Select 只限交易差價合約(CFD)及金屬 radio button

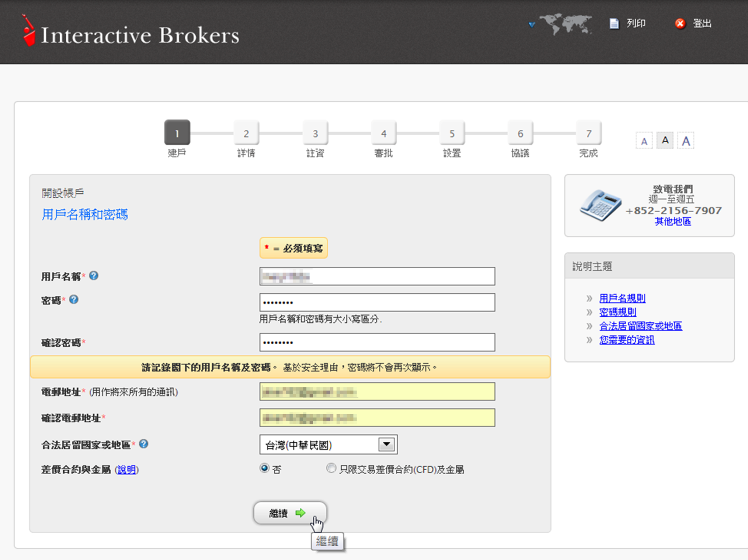point(331,468)
